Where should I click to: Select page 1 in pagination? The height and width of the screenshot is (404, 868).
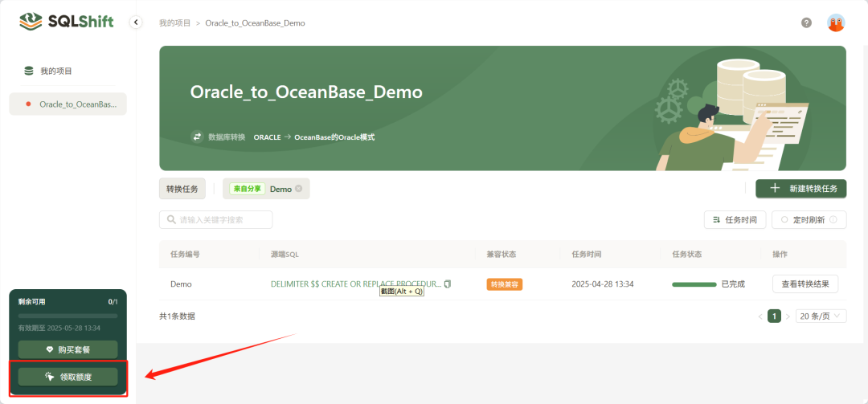(x=775, y=316)
